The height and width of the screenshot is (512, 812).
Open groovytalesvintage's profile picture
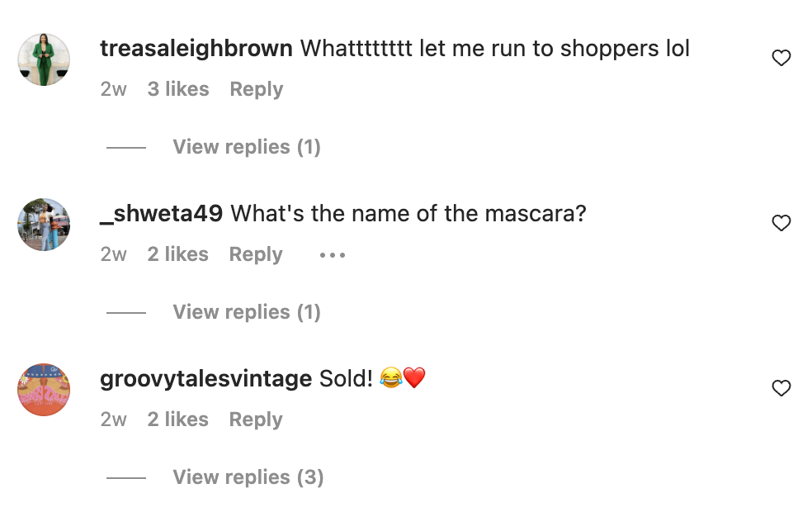[x=44, y=390]
